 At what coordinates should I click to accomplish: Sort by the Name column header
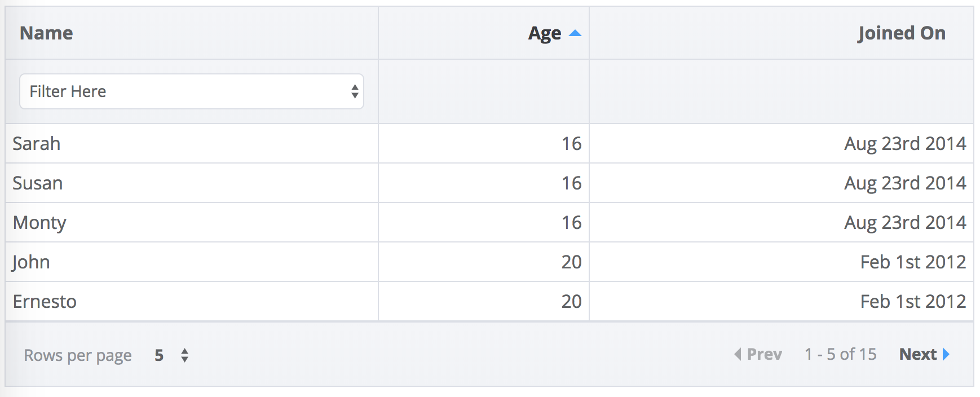[x=46, y=33]
